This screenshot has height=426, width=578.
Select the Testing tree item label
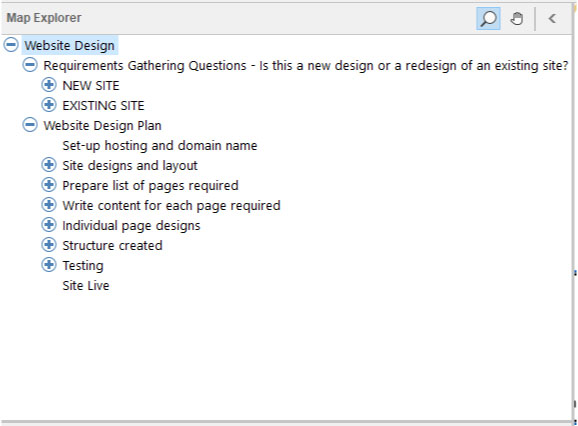(83, 266)
